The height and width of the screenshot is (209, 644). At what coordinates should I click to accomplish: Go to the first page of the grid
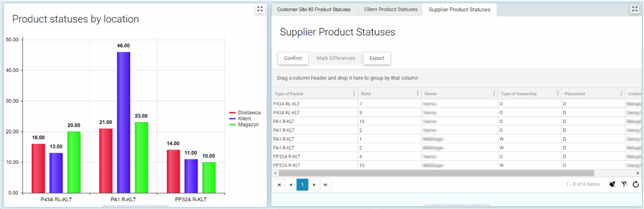279,185
